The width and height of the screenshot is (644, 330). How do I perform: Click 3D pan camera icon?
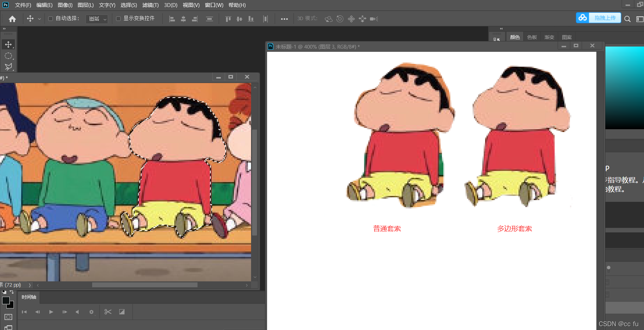351,19
